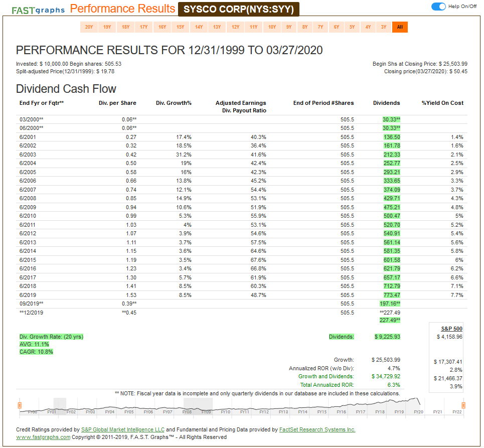Select the 5Y period tab
The image size is (484, 448).
(352, 27)
